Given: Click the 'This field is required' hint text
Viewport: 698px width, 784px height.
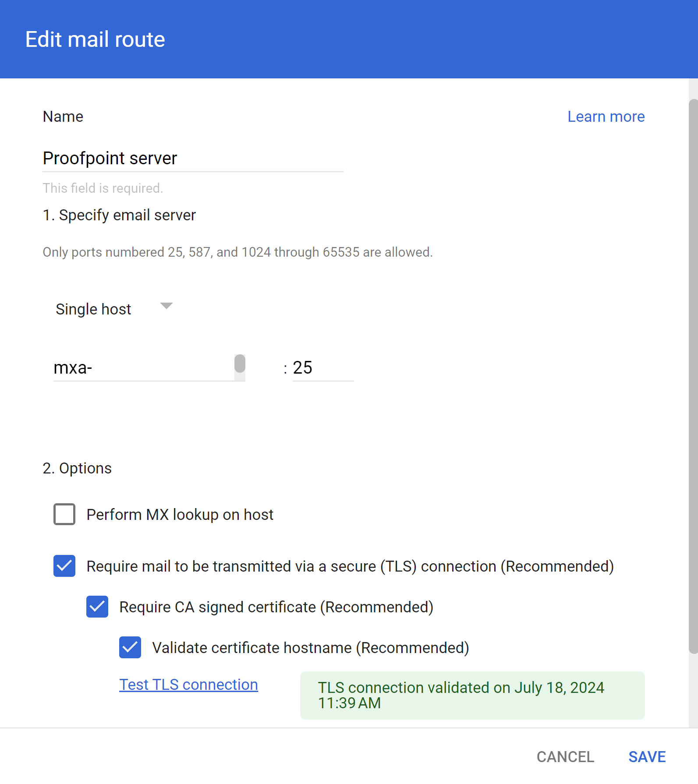Looking at the screenshot, I should click(x=103, y=188).
